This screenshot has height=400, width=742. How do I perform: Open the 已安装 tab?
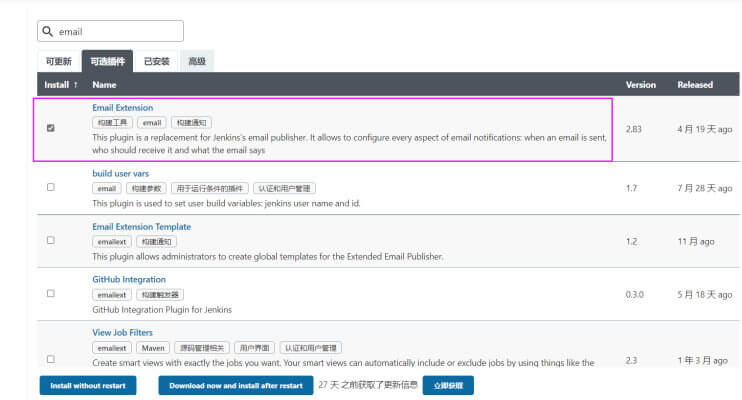(x=157, y=61)
